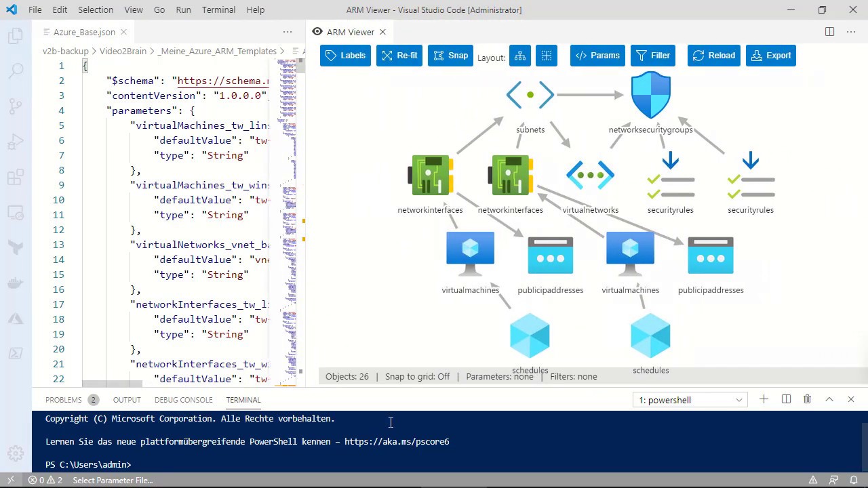Viewport: 868px width, 488px height.
Task: Open the Terminal menu
Action: click(219, 9)
